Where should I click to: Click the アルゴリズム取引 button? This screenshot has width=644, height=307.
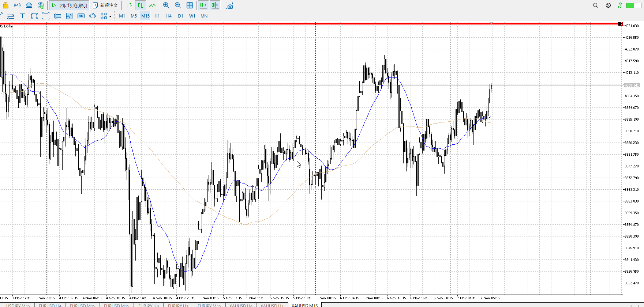pos(69,5)
